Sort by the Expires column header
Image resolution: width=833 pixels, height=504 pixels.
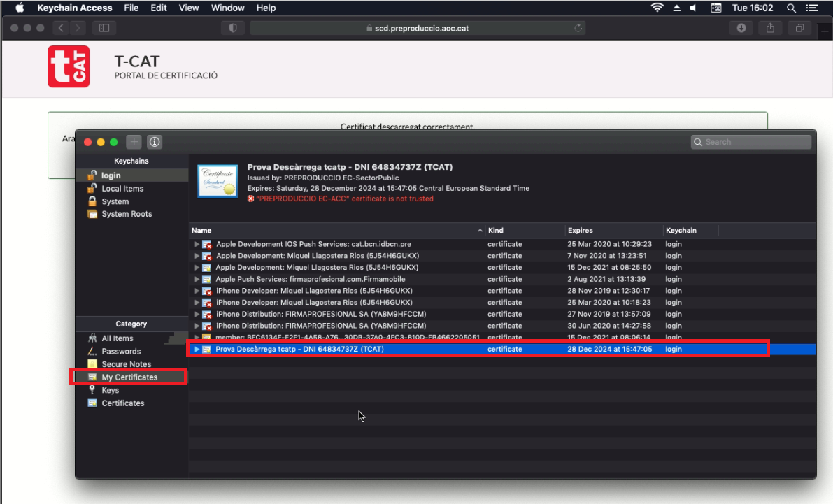point(581,230)
